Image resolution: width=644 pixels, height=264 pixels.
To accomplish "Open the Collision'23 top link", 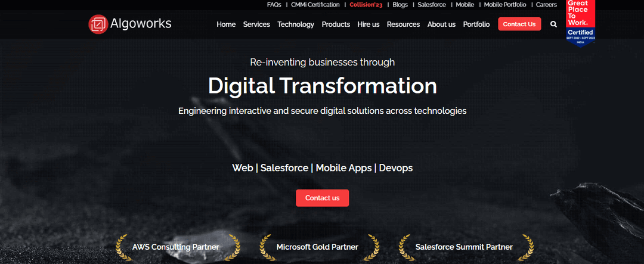I will [x=366, y=5].
